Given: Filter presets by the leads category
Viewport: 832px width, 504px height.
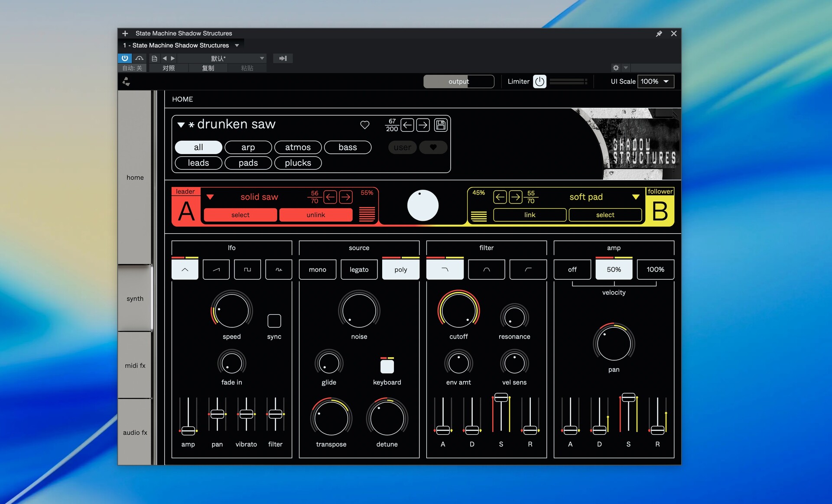Looking at the screenshot, I should tap(198, 163).
